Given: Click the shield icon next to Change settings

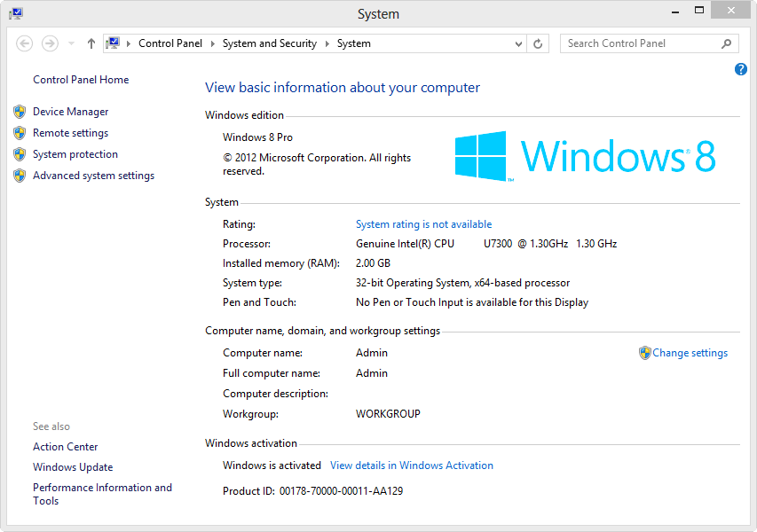Looking at the screenshot, I should 643,352.
